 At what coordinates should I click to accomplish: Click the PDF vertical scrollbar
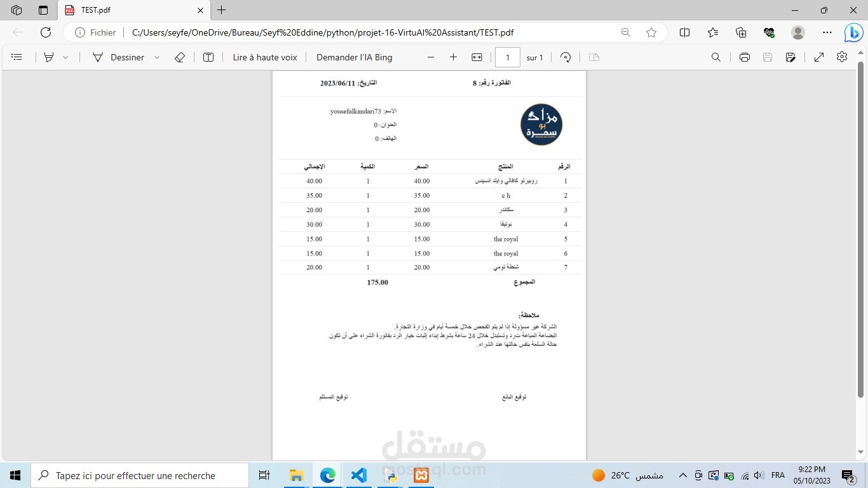pyautogui.click(x=861, y=229)
